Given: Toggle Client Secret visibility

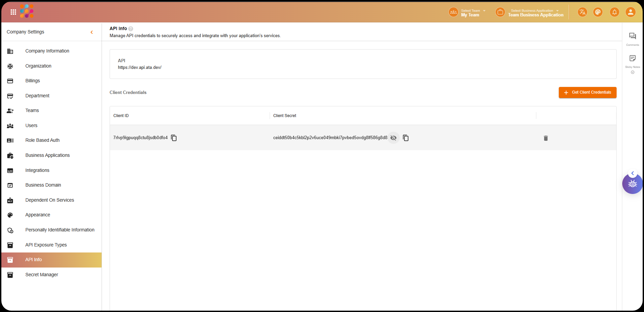Looking at the screenshot, I should tap(394, 138).
